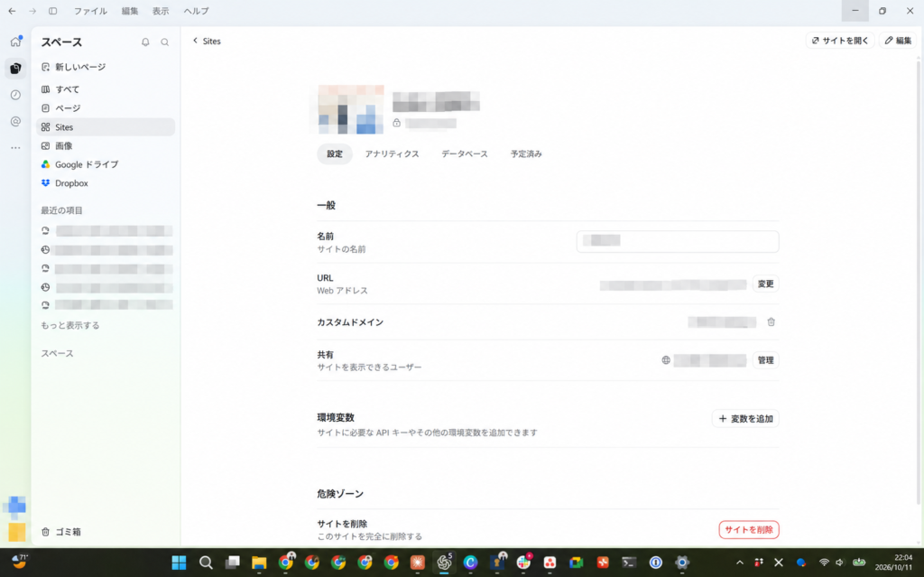Open the mentions @ icon in rail

(16, 122)
